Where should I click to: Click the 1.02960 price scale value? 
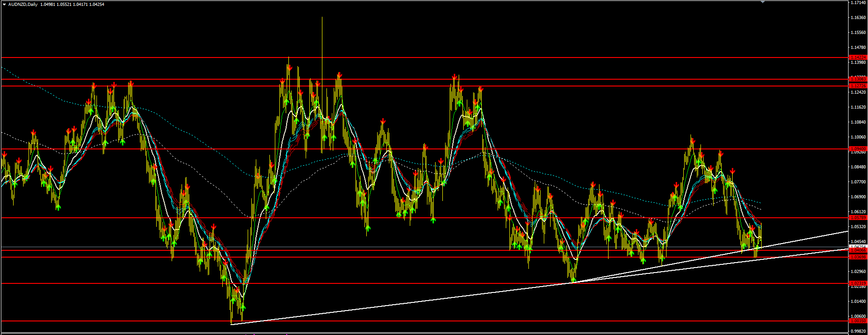tap(858, 272)
